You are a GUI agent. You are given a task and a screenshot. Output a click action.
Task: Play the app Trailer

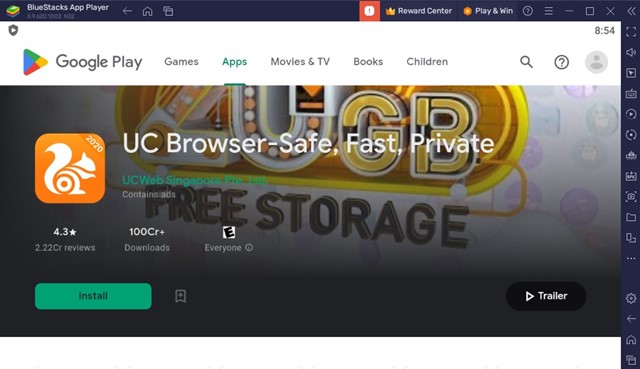[x=546, y=296]
